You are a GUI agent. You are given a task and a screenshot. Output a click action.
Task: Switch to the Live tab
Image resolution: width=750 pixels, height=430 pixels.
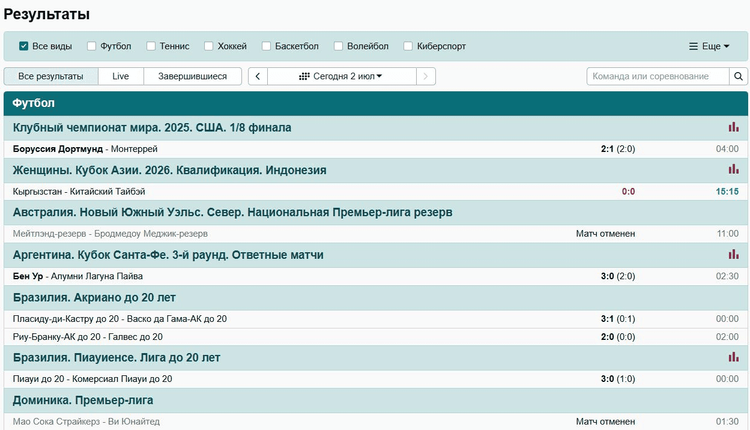click(120, 76)
